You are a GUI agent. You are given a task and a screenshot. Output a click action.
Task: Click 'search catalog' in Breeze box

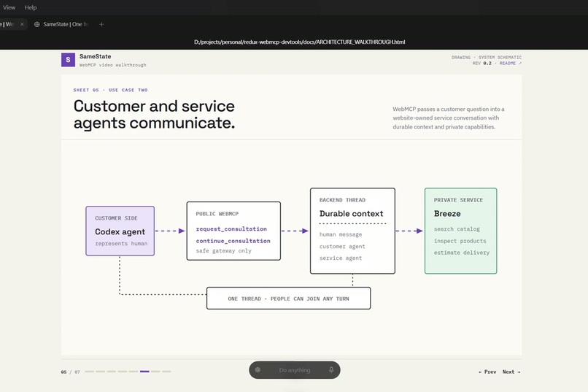click(457, 228)
